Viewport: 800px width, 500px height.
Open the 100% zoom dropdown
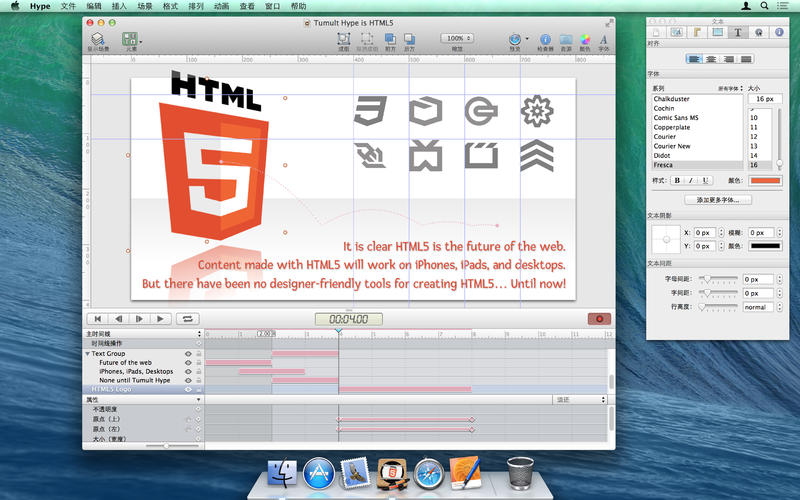click(457, 38)
